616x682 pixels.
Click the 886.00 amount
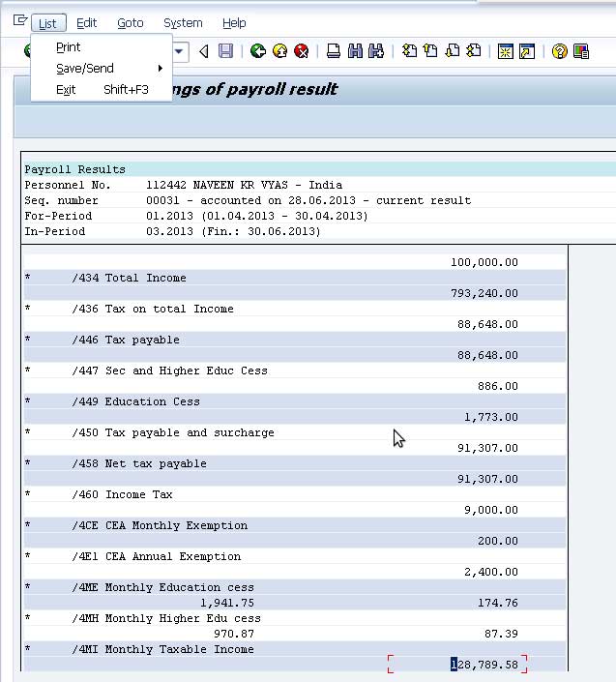pyautogui.click(x=498, y=386)
